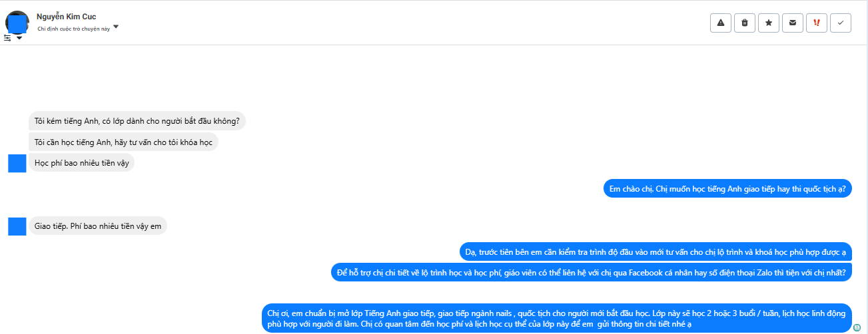
Task: Click the seen-receipt icon by the last message
Action: point(857,327)
